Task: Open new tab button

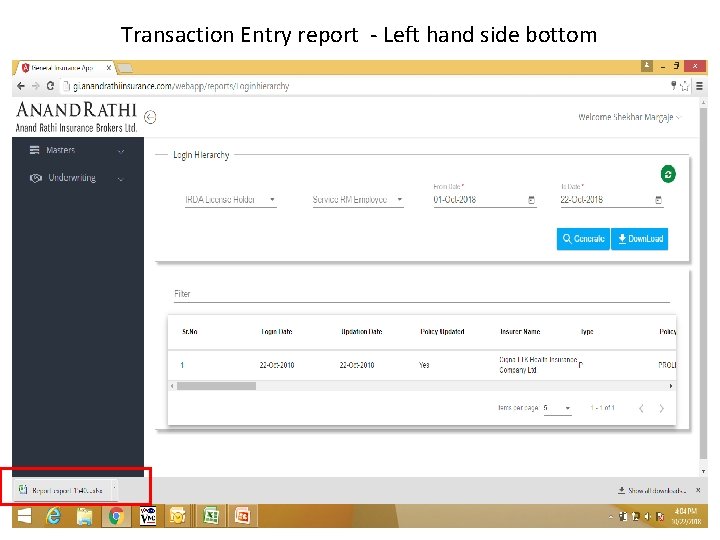Action: (124, 68)
